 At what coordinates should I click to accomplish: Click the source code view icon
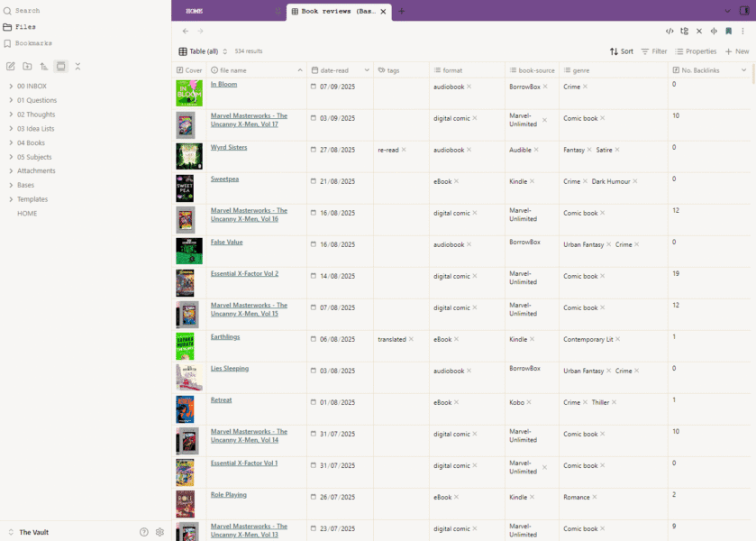coord(669,32)
